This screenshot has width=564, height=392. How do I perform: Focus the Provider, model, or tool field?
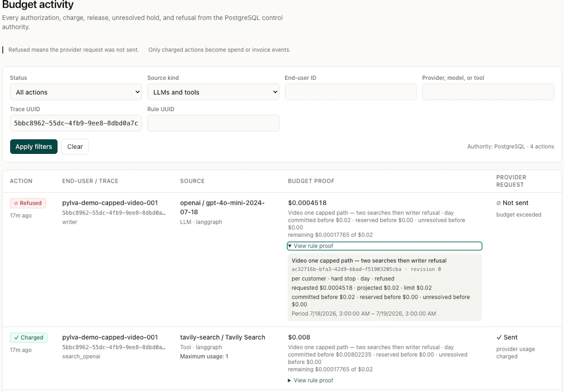(488, 92)
